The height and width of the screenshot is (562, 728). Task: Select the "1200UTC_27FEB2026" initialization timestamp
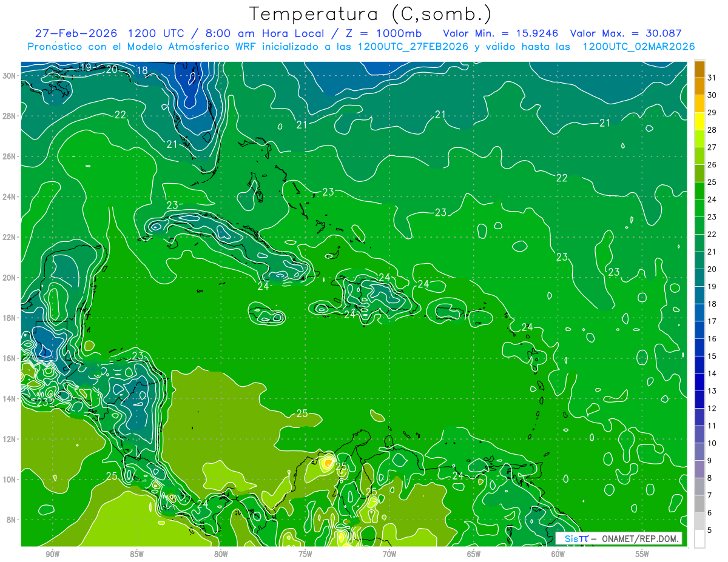pyautogui.click(x=413, y=47)
